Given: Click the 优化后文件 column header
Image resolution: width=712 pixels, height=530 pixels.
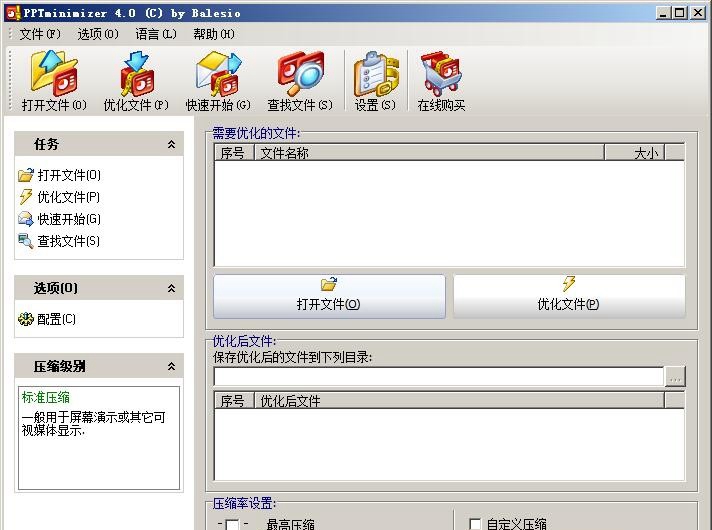Looking at the screenshot, I should click(x=459, y=401).
